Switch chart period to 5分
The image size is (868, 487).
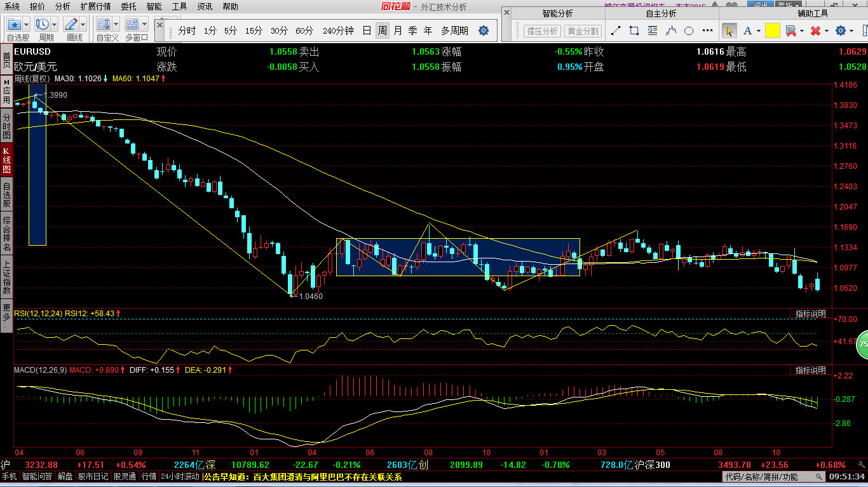click(231, 30)
